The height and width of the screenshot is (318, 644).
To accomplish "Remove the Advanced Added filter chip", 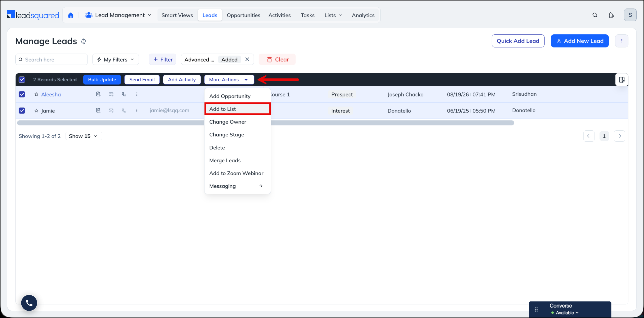I will pos(247,60).
